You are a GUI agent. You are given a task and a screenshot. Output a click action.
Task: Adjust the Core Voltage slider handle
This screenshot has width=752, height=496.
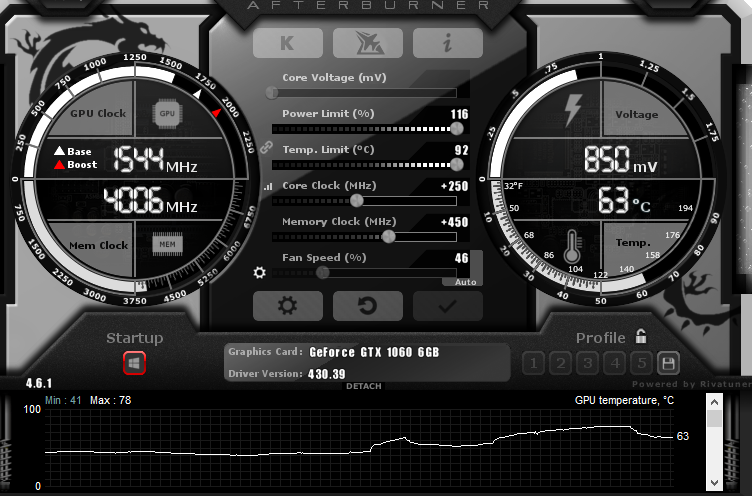pyautogui.click(x=272, y=93)
